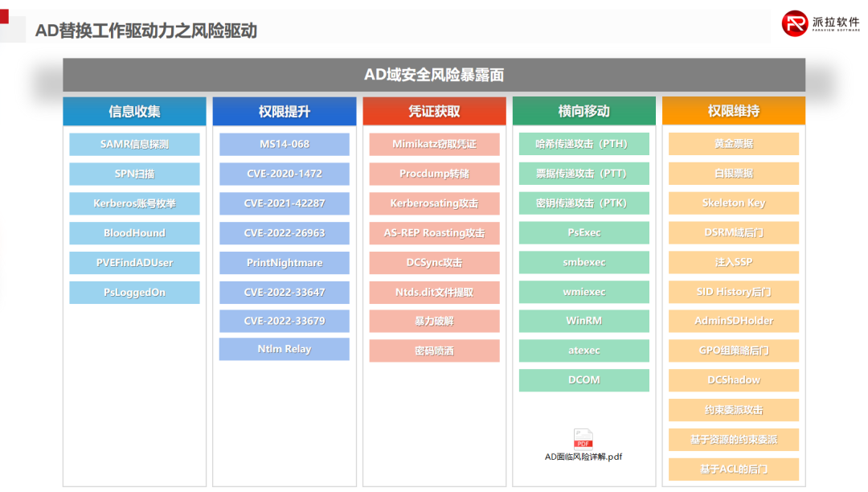Click the AD面临风险详解.pdf file name link
Screen dimensions: 868x492
[583, 457]
